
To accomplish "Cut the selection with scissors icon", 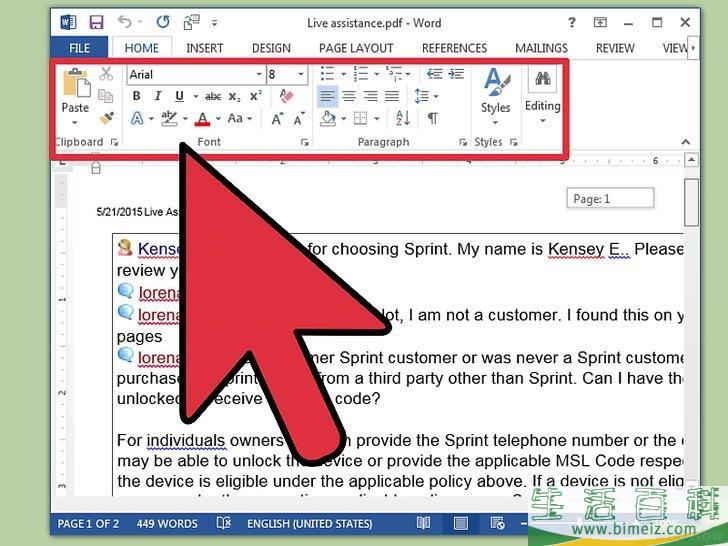I will (x=106, y=74).
